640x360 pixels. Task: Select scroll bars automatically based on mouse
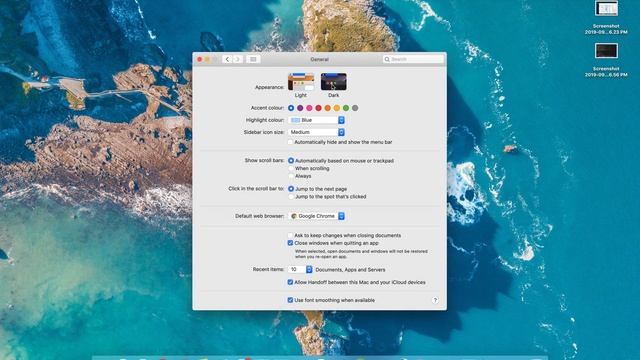(291, 161)
